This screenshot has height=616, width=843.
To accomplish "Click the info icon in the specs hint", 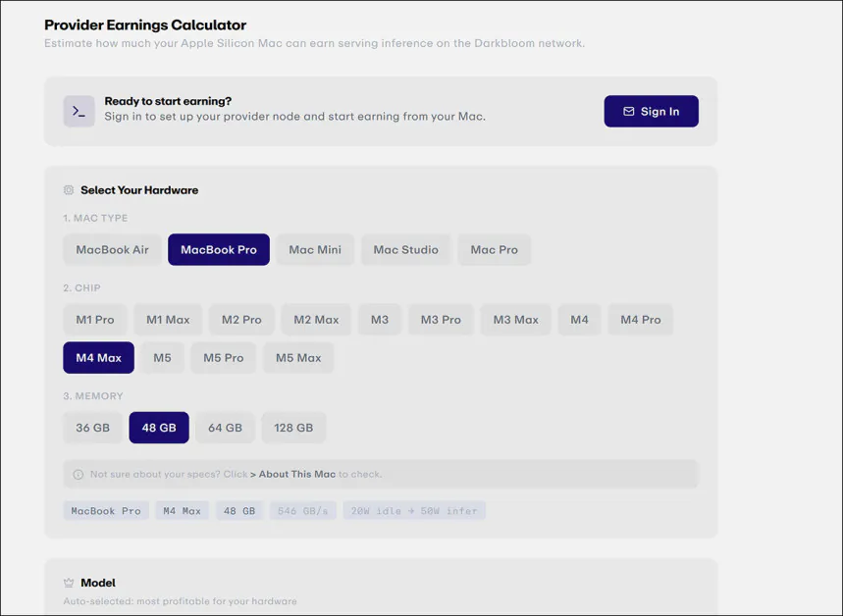I will [x=78, y=474].
